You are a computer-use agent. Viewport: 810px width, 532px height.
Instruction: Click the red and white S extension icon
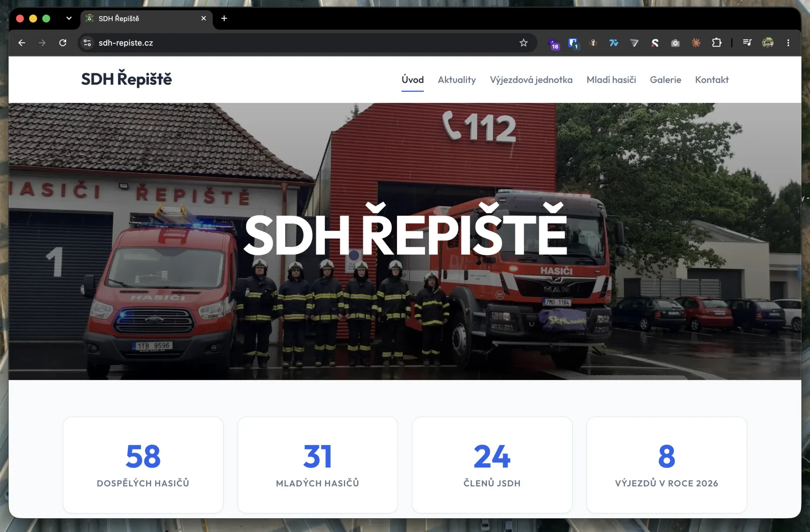tap(655, 43)
